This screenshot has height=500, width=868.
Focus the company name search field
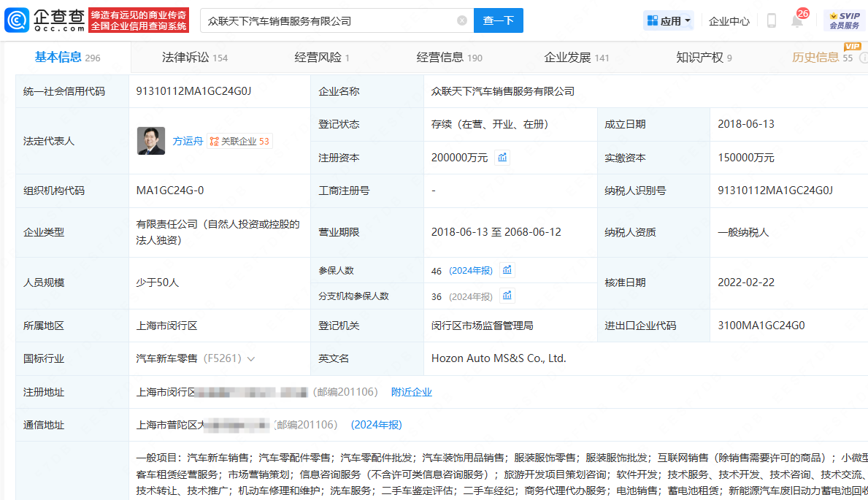tap(329, 21)
